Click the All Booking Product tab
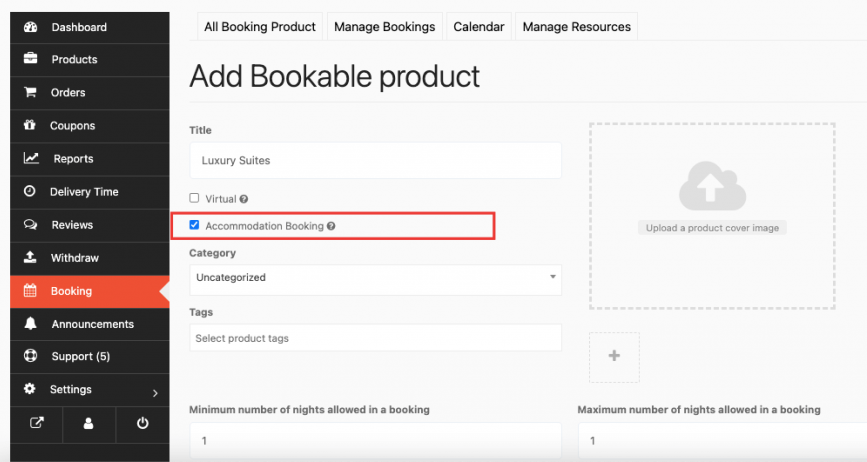Image resolution: width=867 pixels, height=462 pixels. (259, 27)
